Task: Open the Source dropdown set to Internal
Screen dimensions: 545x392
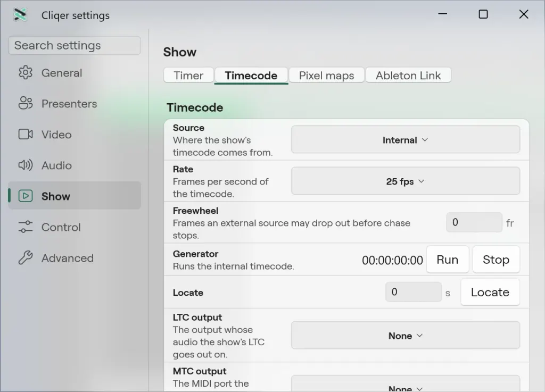Action: (405, 139)
